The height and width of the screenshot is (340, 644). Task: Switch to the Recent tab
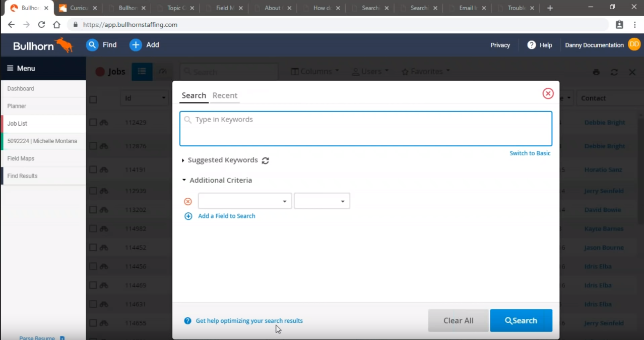tap(225, 95)
